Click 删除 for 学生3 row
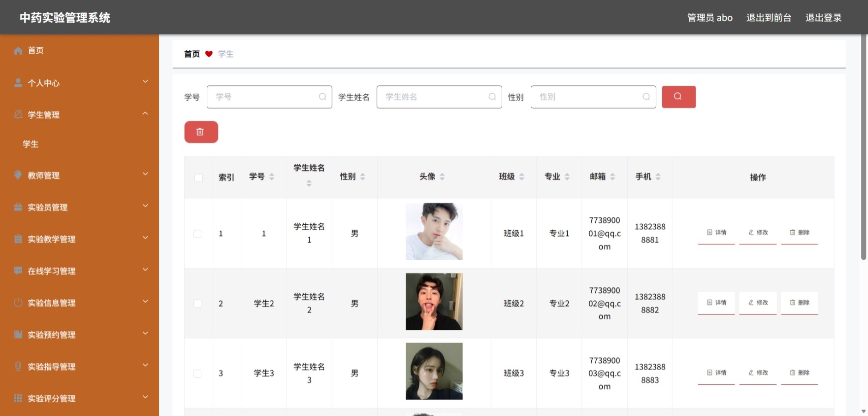Viewport: 868px width, 416px height. tap(800, 373)
